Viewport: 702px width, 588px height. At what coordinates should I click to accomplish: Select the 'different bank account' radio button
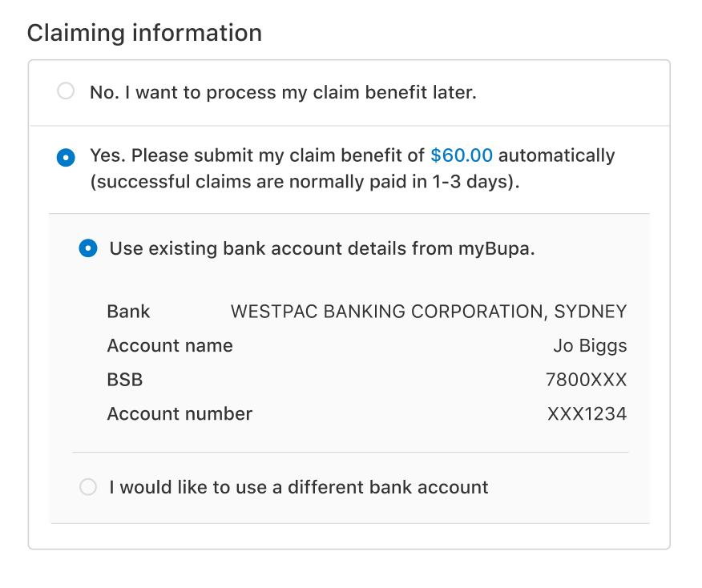coord(88,487)
